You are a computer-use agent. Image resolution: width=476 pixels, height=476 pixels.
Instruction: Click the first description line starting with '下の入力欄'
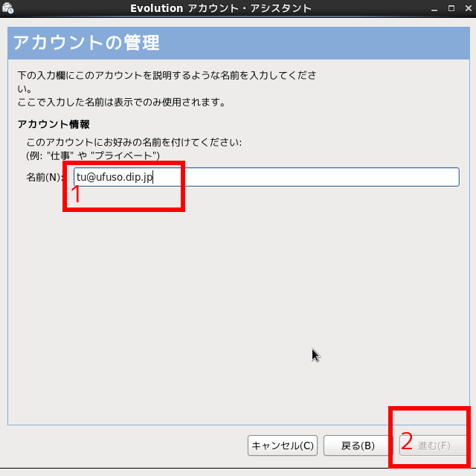(x=167, y=76)
